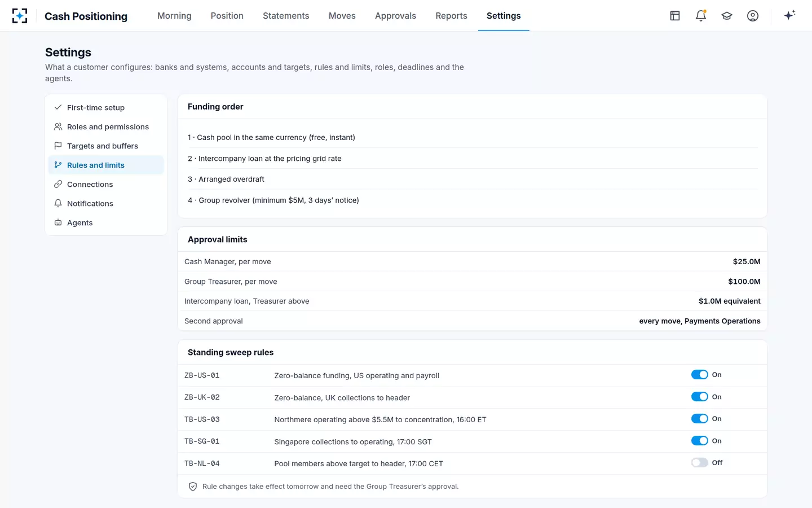
Task: Switch off the TB-US-03 Northmere rule
Action: click(700, 419)
